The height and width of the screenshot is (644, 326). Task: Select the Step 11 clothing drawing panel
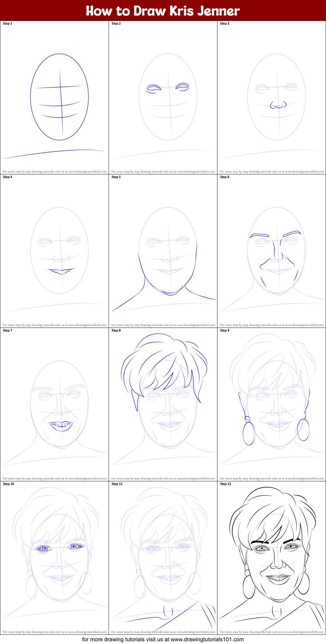163,558
